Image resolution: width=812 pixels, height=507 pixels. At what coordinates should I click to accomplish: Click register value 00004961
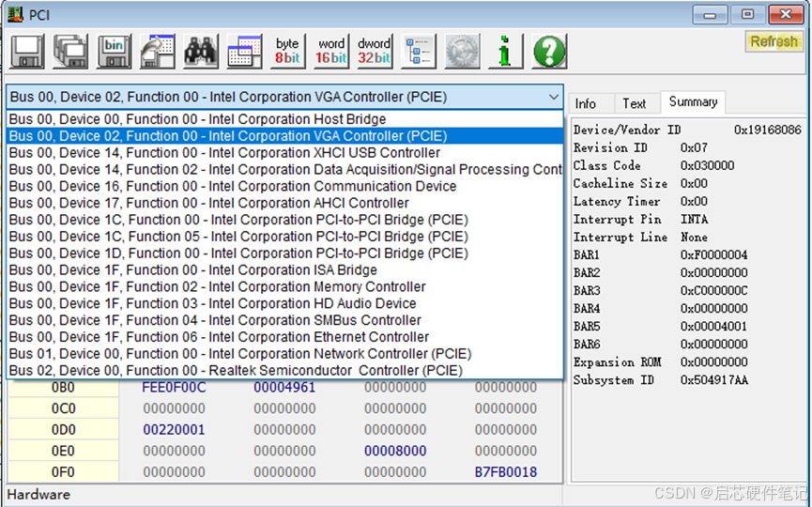(x=284, y=388)
